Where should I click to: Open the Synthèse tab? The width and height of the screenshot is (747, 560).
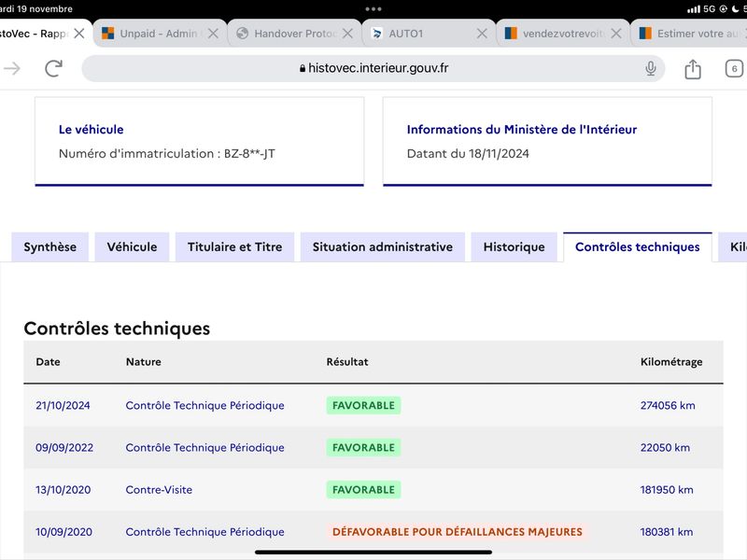tap(50, 247)
